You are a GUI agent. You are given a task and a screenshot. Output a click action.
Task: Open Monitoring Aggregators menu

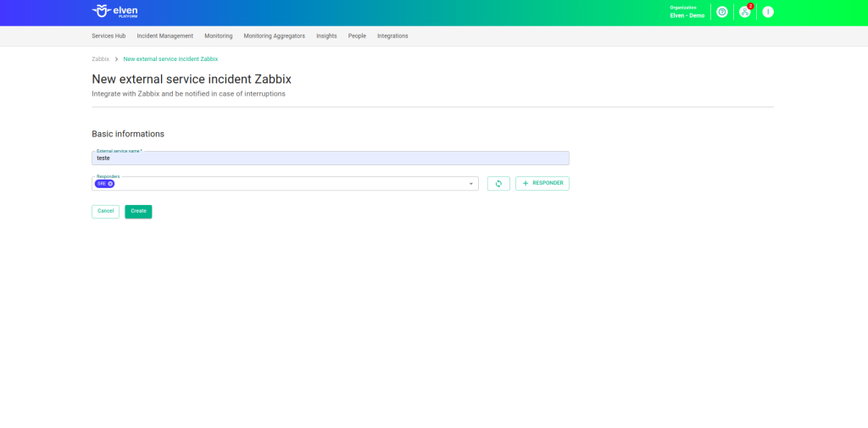(x=274, y=36)
